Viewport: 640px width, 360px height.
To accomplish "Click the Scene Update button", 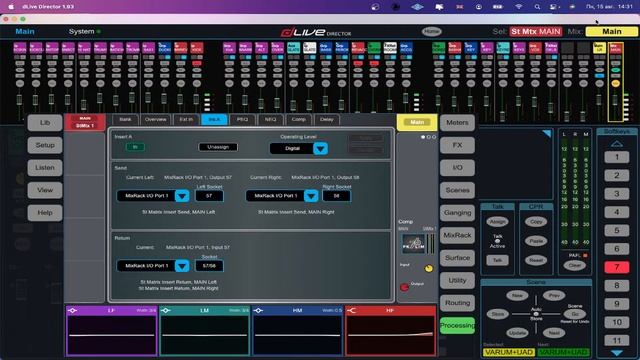I will 517,333.
